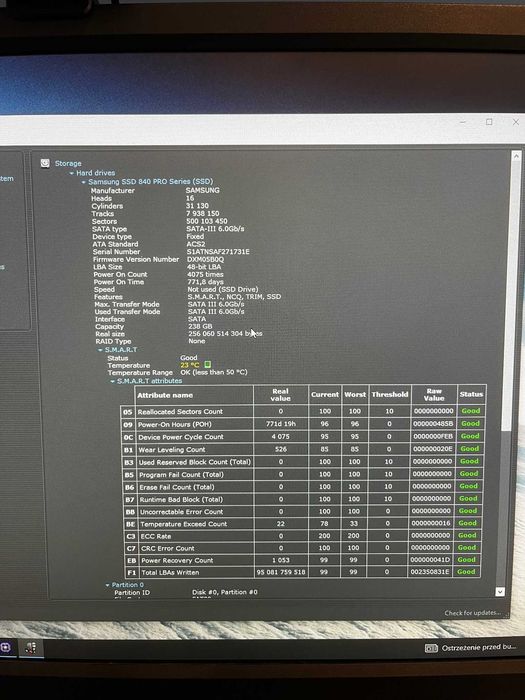Click the Ostrzeżenie przed bu... notification text
Image resolution: width=525 pixels, height=700 pixels.
pyautogui.click(x=479, y=647)
